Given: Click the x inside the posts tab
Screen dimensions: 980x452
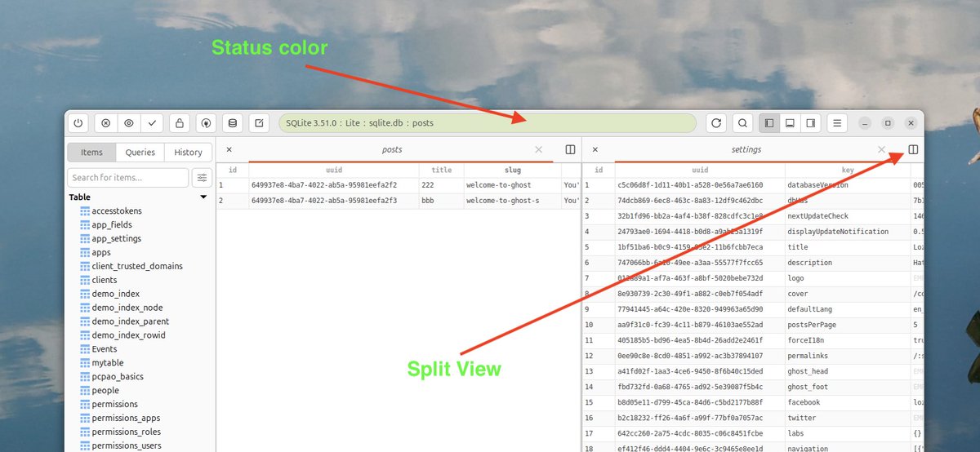Looking at the screenshot, I should click(x=538, y=149).
